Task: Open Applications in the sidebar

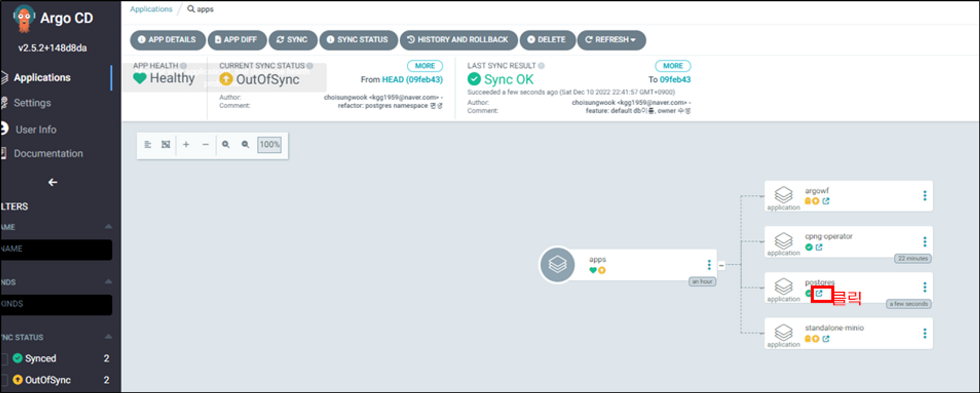Action: (x=42, y=77)
